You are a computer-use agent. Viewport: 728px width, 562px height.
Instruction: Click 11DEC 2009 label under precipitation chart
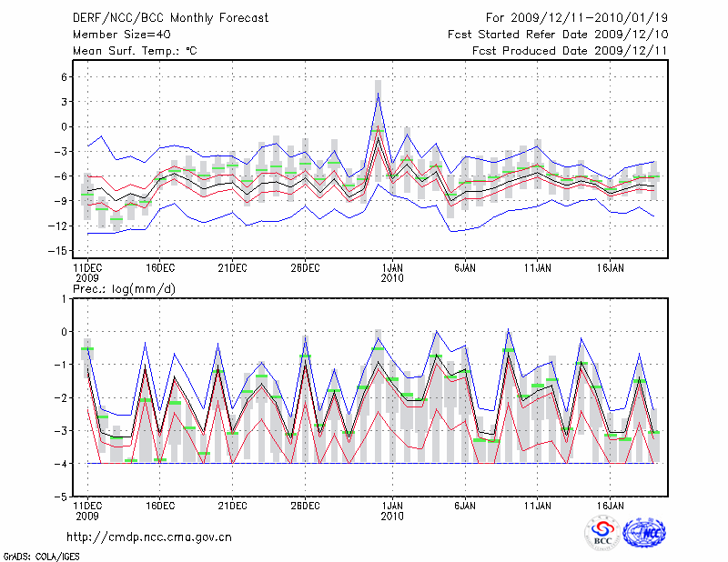(86, 509)
